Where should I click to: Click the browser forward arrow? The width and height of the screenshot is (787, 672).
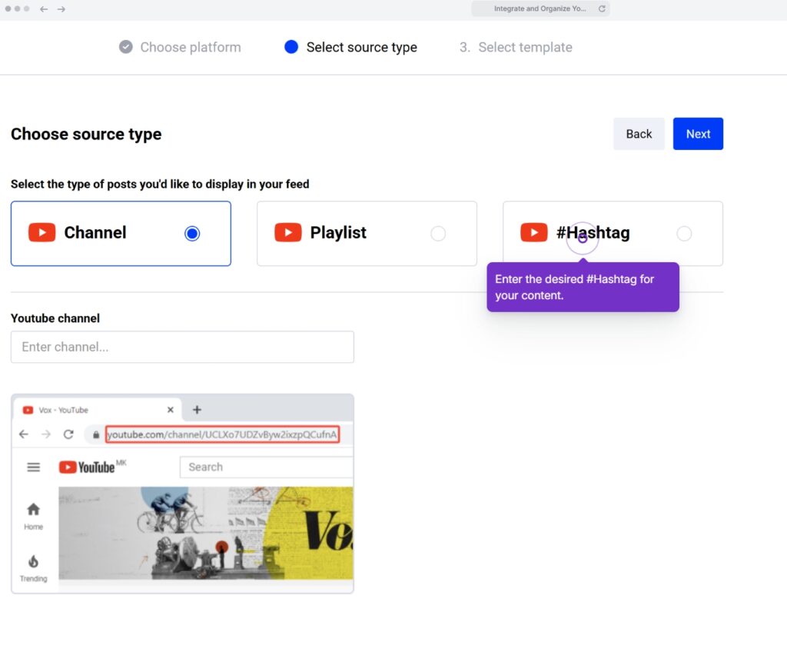click(61, 9)
